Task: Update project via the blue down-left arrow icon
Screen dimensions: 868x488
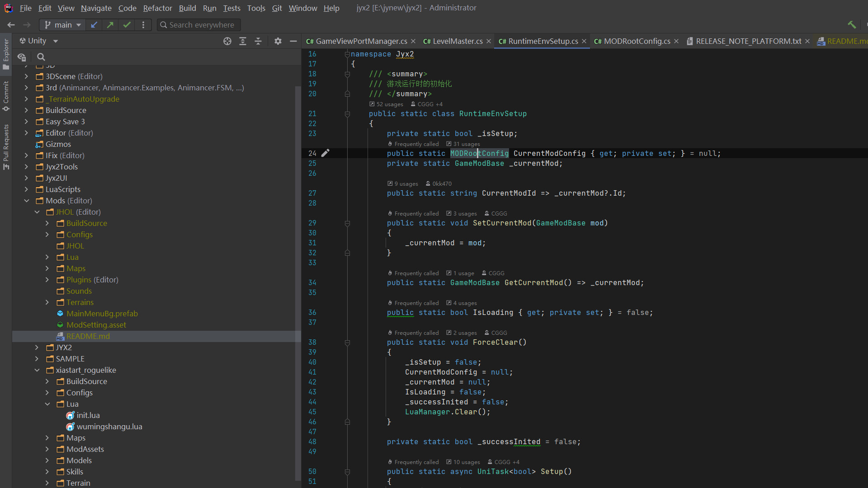Action: (94, 25)
